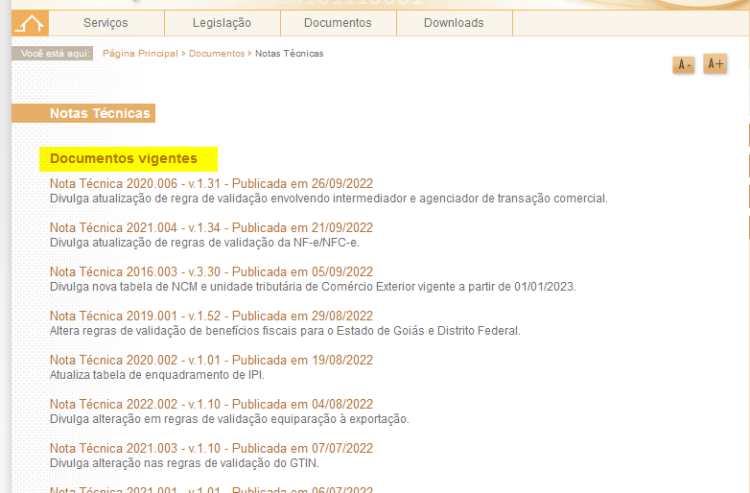Click description about validação do GTIN
The height and width of the screenshot is (493, 750).
[184, 463]
